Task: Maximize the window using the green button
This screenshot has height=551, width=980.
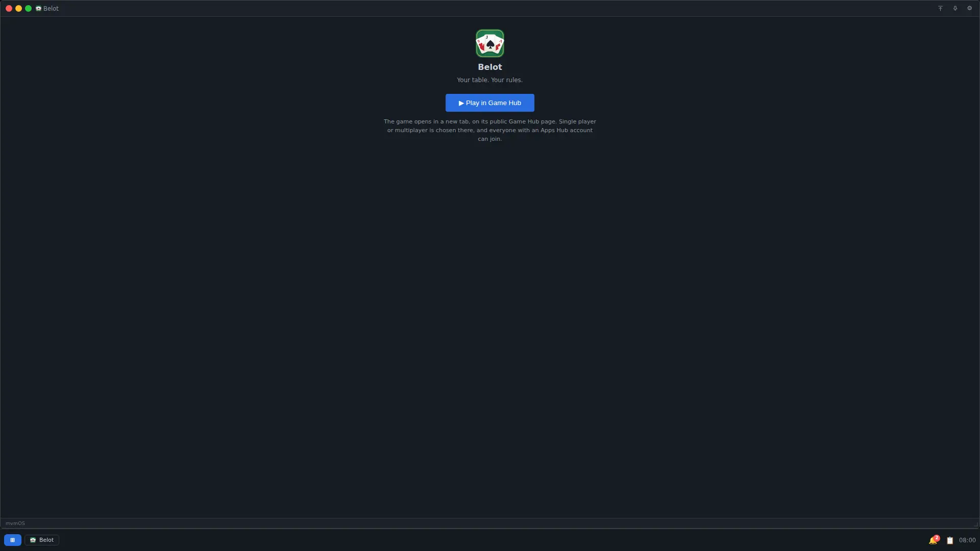Action: coord(28,9)
